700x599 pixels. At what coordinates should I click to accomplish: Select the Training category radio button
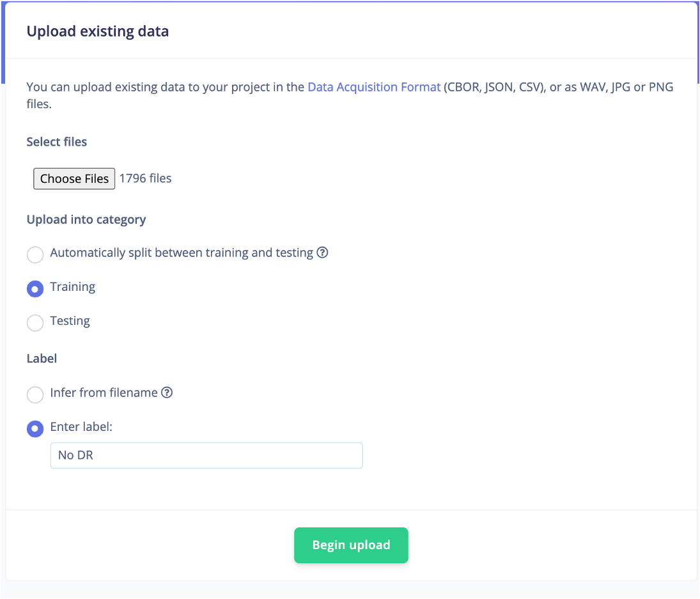point(35,289)
